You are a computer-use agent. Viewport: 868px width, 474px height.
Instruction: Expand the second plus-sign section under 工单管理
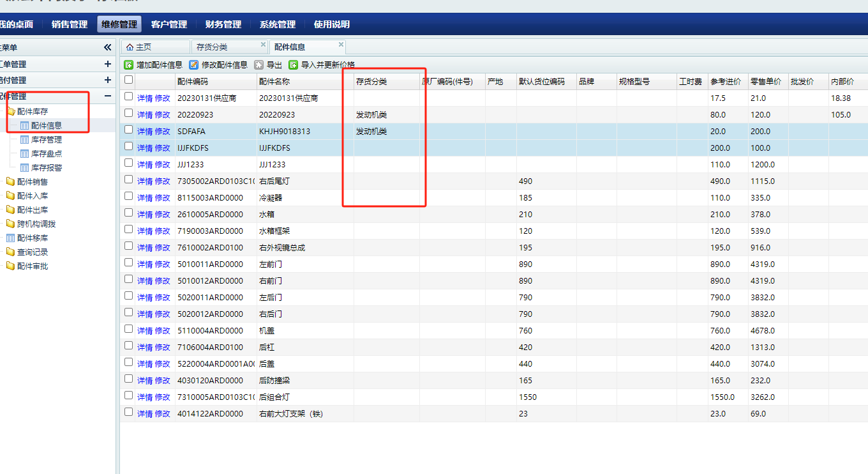[x=107, y=80]
